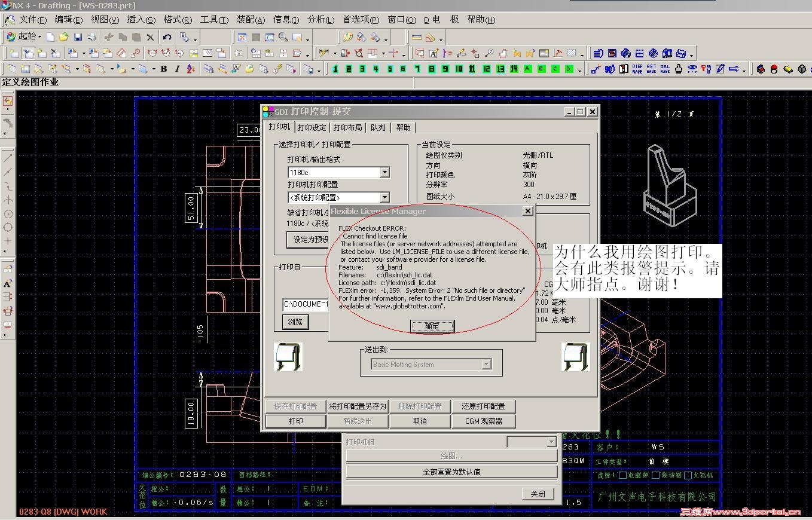The width and height of the screenshot is (812, 520).
Task: Click the 90 degree rotate icon
Action: 609,69
